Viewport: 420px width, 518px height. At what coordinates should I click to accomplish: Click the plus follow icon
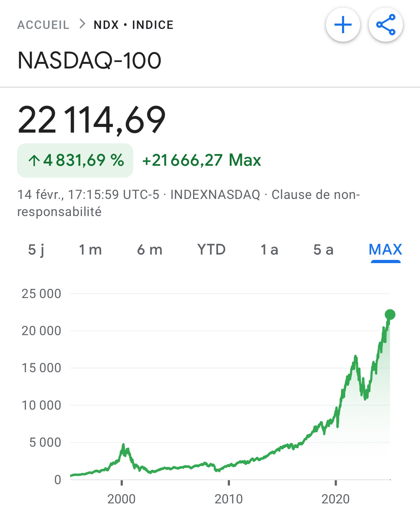point(343,25)
